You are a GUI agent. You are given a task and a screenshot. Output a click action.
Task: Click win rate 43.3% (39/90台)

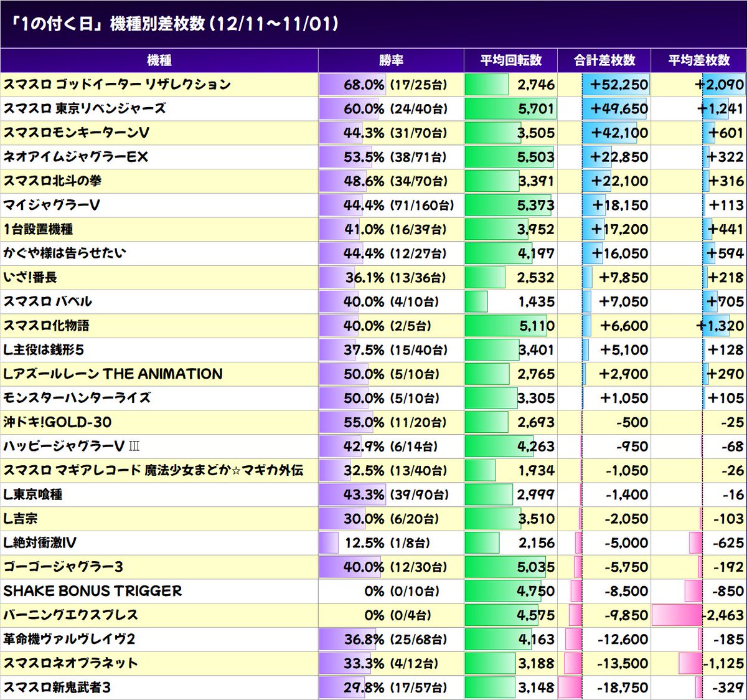(395, 495)
